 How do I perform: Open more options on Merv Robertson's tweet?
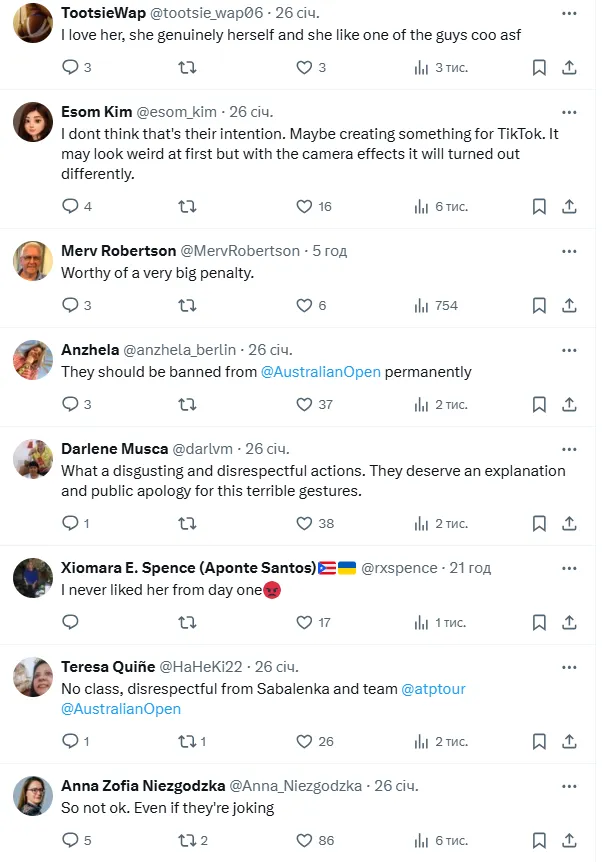click(569, 251)
